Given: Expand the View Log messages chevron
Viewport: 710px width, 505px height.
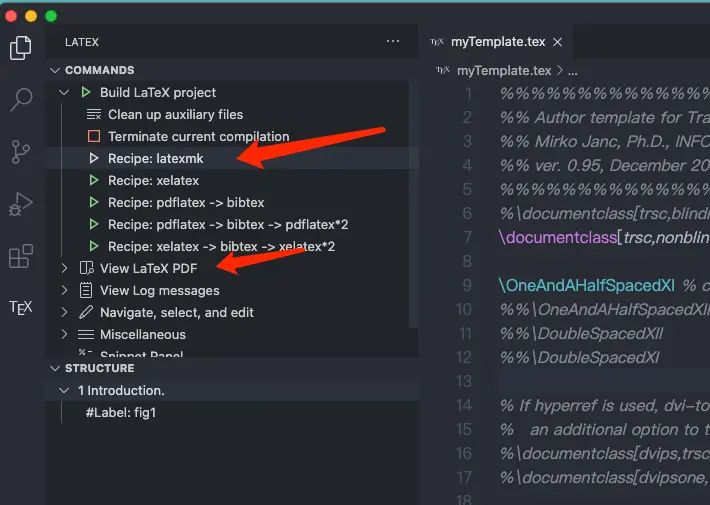Looking at the screenshot, I should click(x=64, y=290).
